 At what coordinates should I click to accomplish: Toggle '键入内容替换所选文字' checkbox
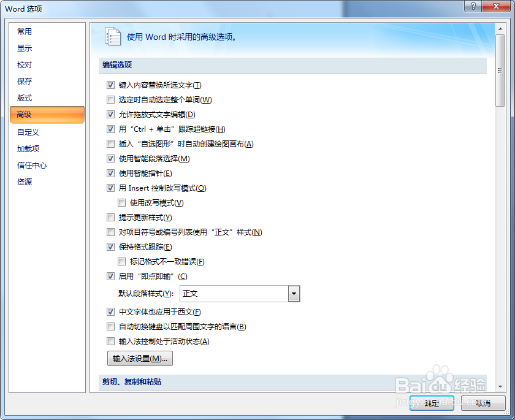[111, 85]
